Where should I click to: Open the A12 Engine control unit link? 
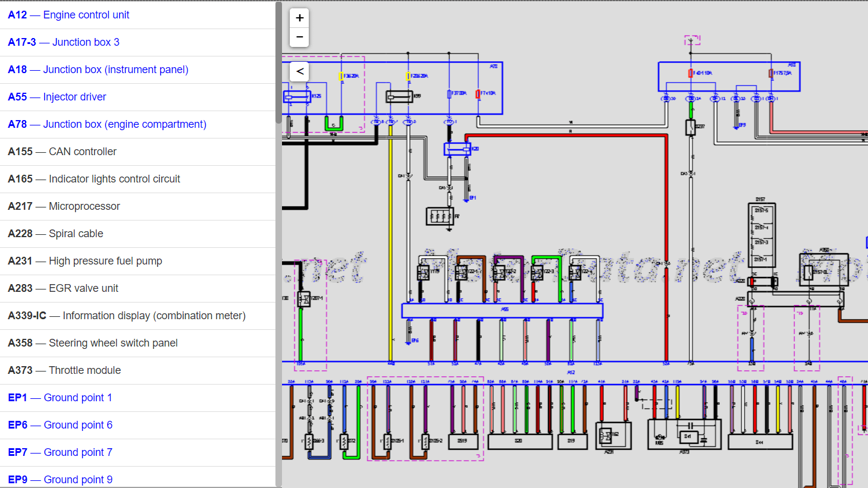click(68, 15)
